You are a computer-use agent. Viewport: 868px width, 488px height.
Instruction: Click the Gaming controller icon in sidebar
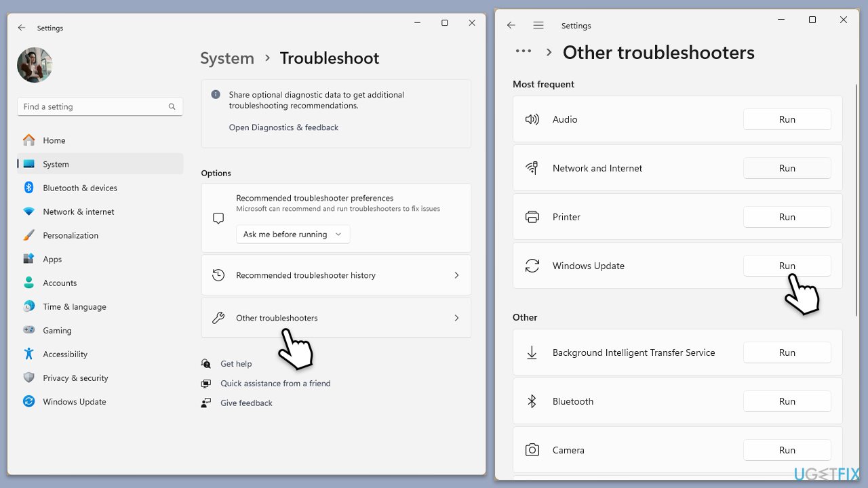[28, 330]
